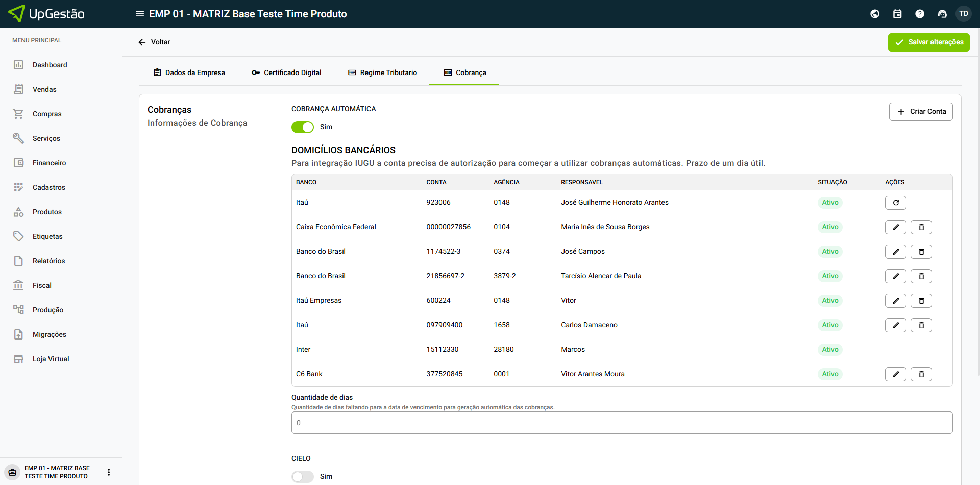Open the TD user avatar menu
Image resolution: width=980 pixels, height=485 pixels.
[963, 14]
